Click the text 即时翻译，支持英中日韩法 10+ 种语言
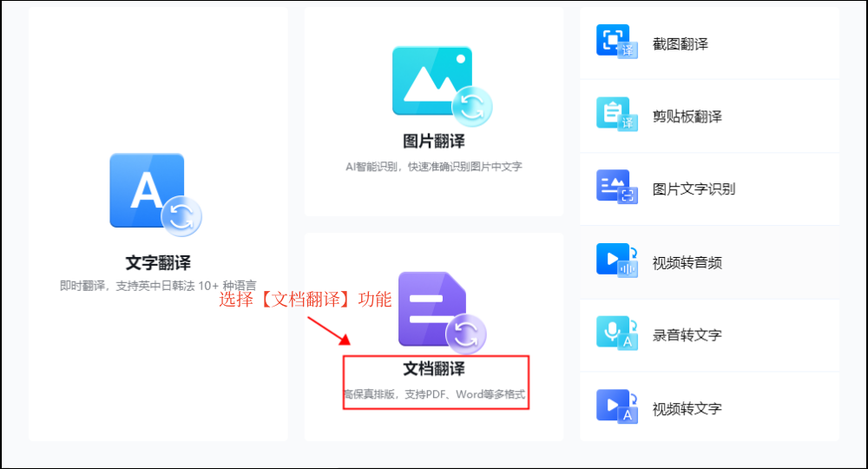Screen dimensions: 868x469 158,286
